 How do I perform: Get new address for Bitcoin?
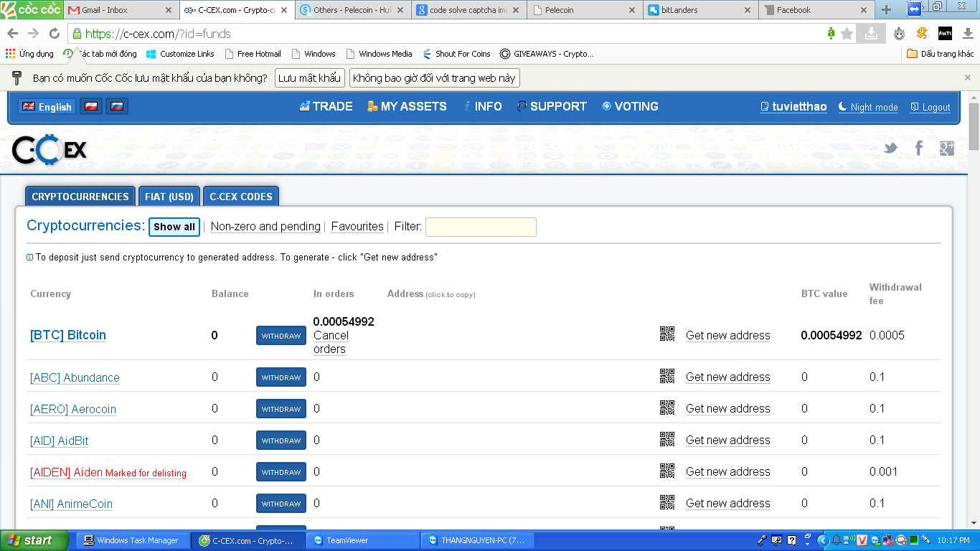(728, 335)
